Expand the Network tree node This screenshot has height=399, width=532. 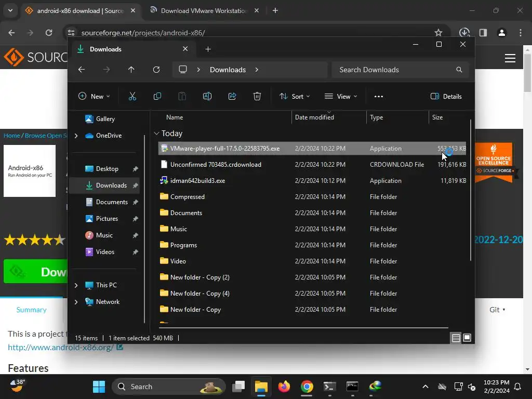coord(76,302)
